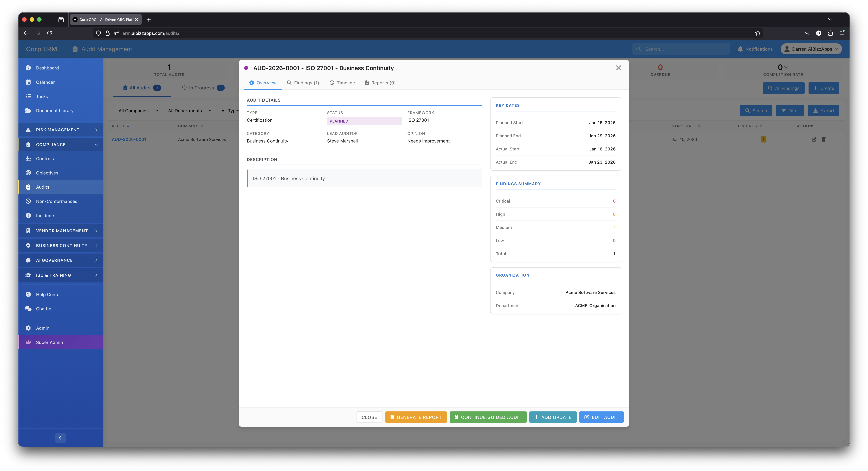
Task: Click the delete icon for AUD-2026-0001 row
Action: (823, 139)
